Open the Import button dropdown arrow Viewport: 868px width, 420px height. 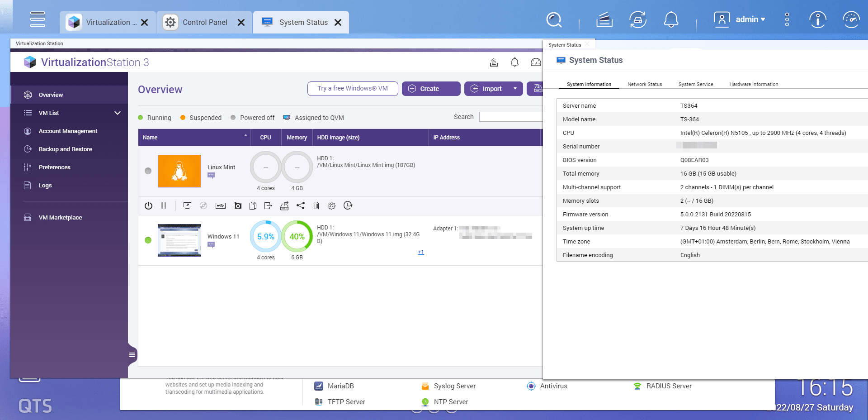(515, 89)
